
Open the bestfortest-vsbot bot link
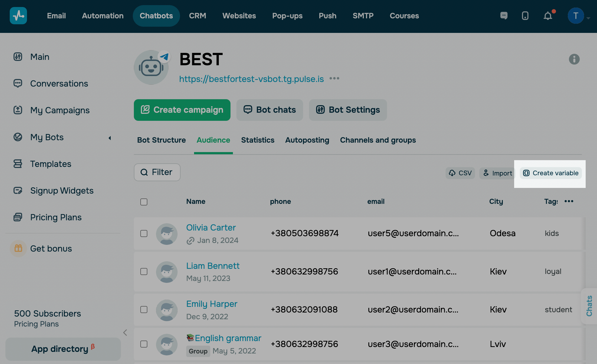point(251,79)
